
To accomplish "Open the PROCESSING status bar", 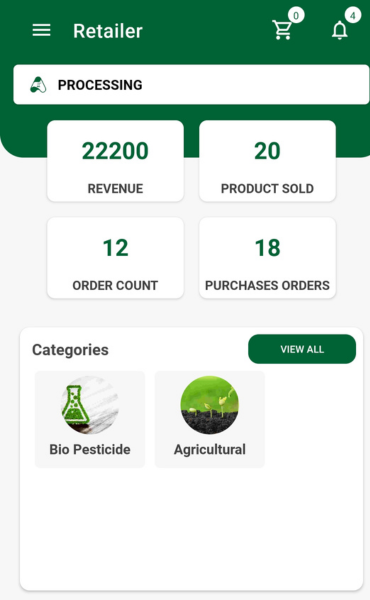I will (191, 85).
